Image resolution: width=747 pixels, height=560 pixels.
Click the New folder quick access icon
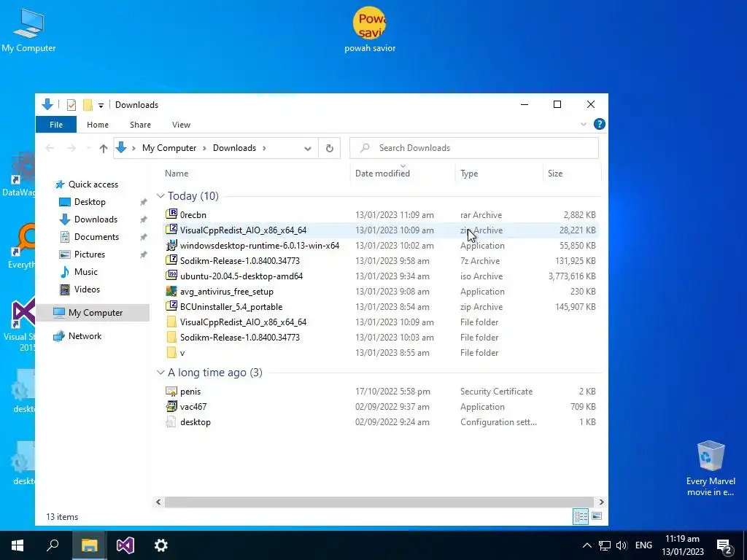[x=88, y=105]
